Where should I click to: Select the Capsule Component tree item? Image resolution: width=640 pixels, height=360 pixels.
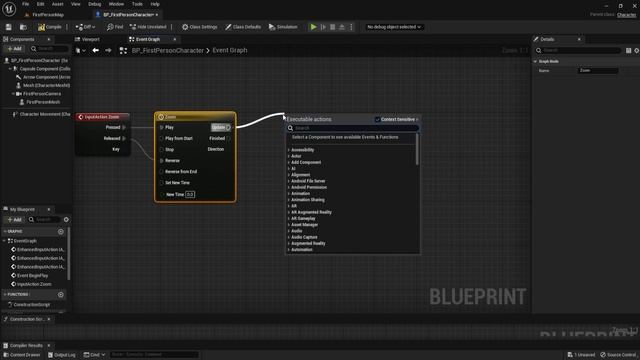[x=42, y=69]
